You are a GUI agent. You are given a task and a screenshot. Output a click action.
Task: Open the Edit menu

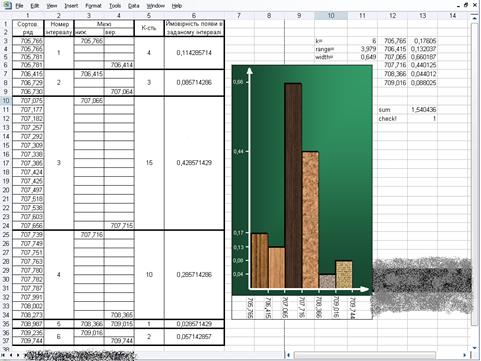[x=34, y=6]
